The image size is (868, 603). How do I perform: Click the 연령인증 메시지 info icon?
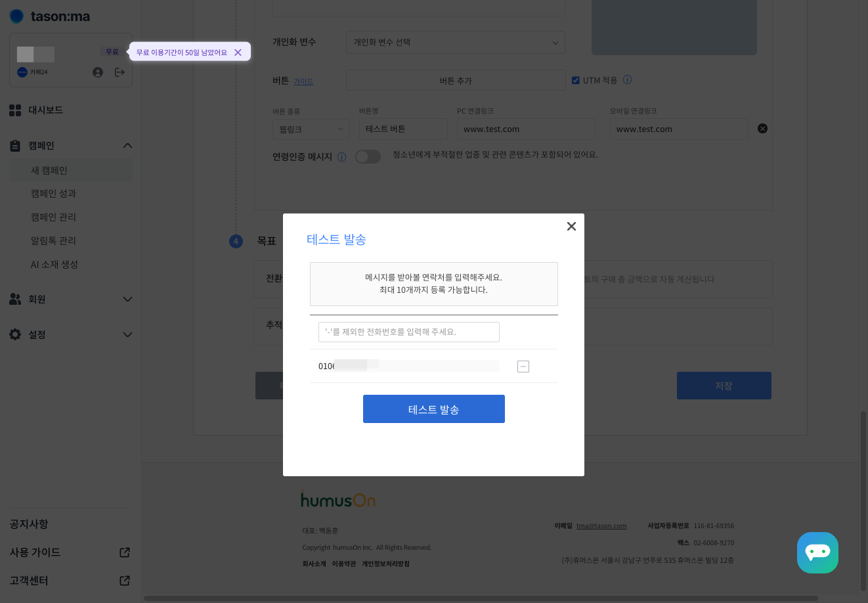[341, 157]
